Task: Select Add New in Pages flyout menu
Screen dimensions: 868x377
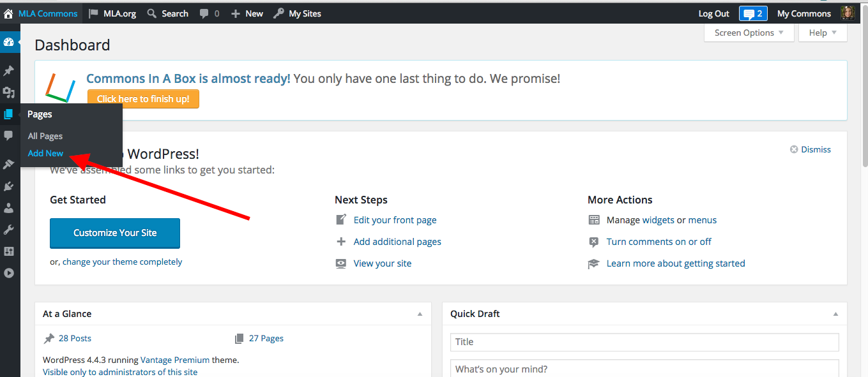Action: pyautogui.click(x=45, y=153)
